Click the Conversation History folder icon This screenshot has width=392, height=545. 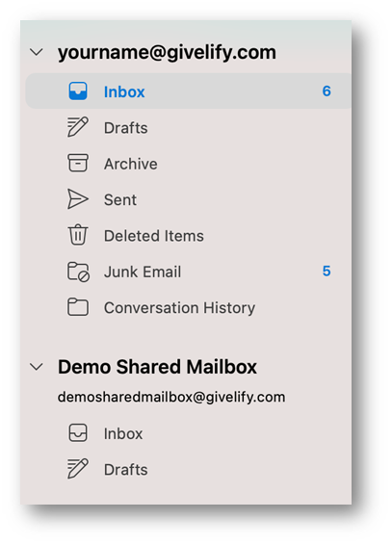pyautogui.click(x=78, y=307)
